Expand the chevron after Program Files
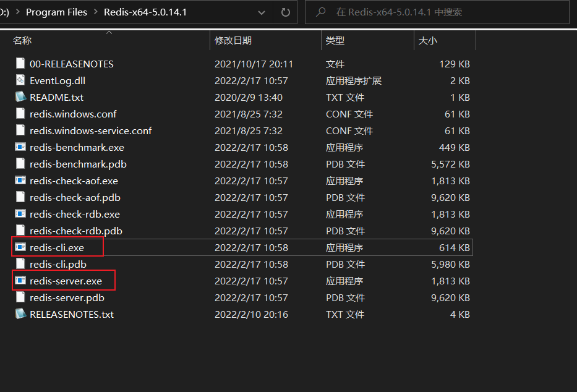Viewport: 577px width, 392px height. [x=96, y=12]
